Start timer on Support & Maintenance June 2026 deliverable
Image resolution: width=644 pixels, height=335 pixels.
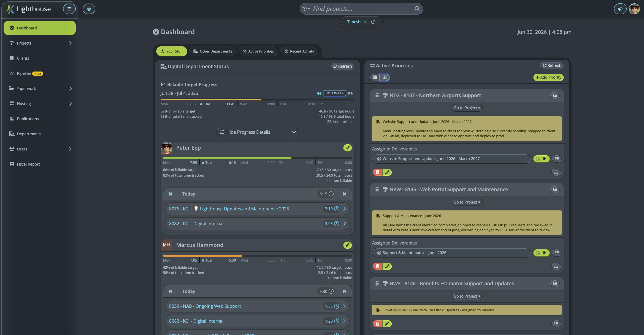[x=541, y=253]
